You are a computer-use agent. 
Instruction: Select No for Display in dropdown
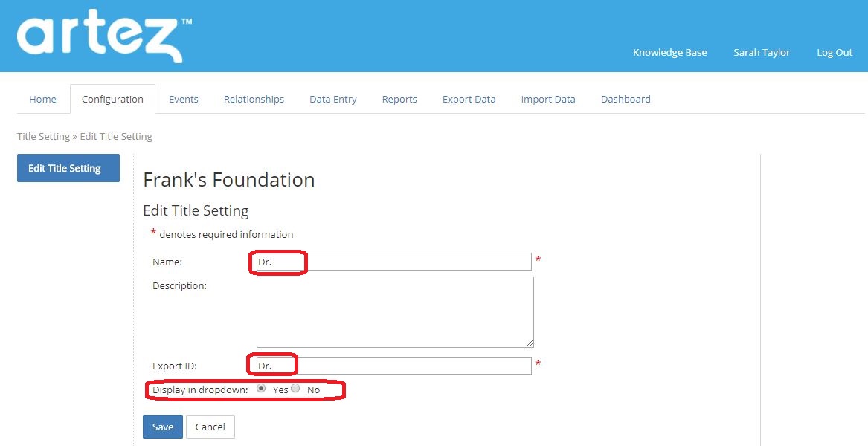[295, 389]
